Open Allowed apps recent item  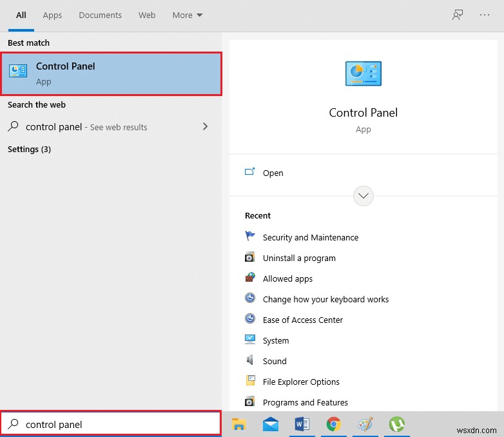pos(287,279)
